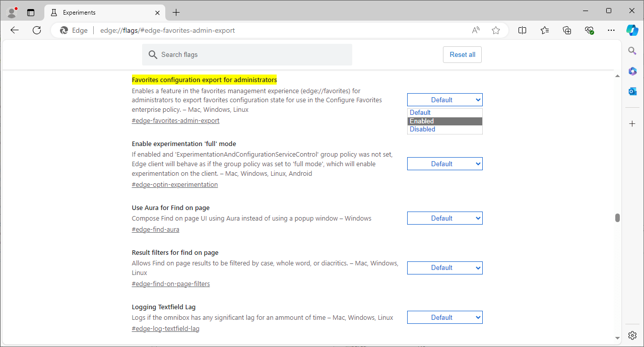This screenshot has width=644, height=347.
Task: Open Logging Textfield Lag dropdown
Action: click(444, 317)
